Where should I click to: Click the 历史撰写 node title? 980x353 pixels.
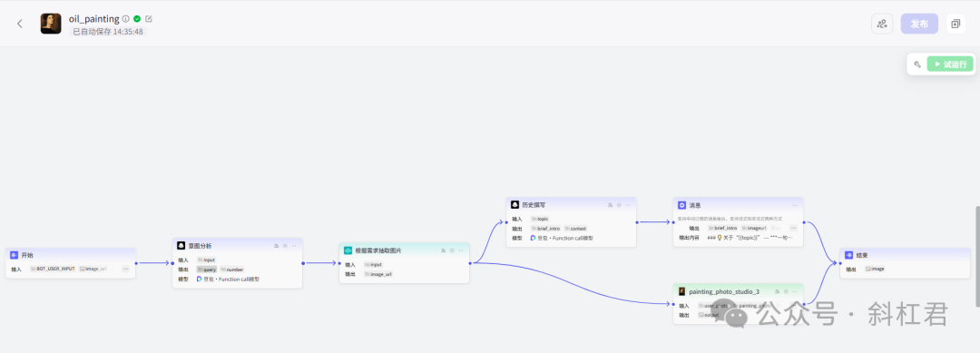[534, 204]
